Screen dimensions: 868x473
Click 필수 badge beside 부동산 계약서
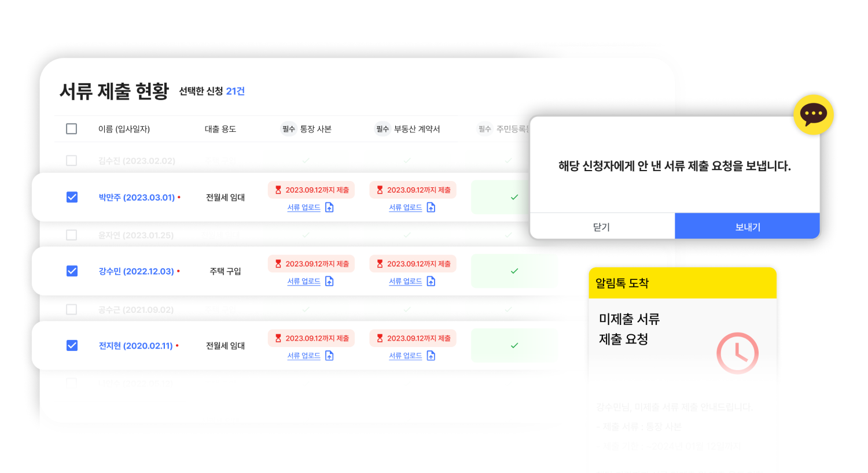point(382,129)
